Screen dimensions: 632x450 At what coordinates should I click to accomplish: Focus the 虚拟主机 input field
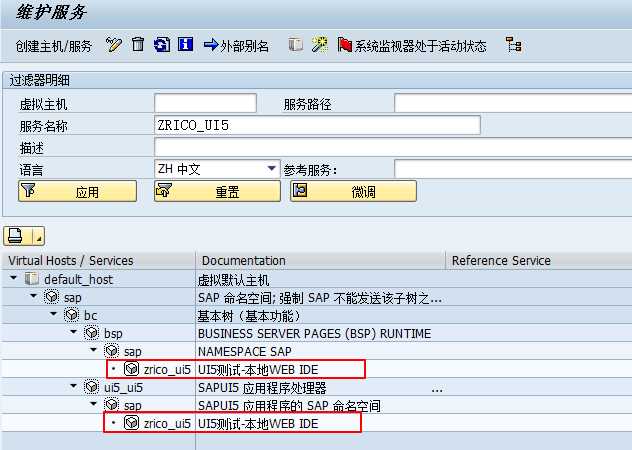[206, 103]
